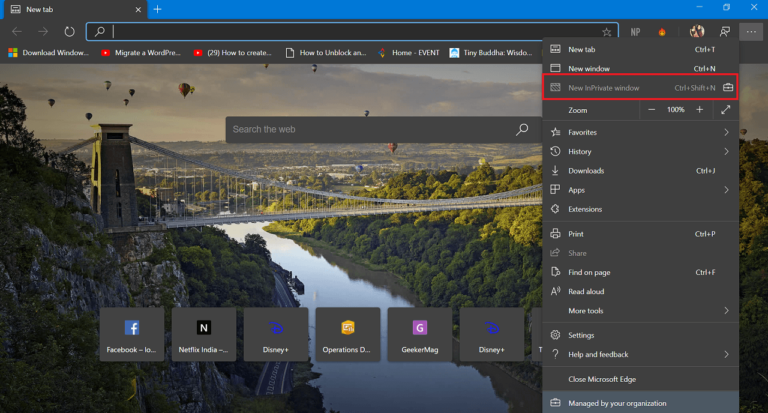Select New window menu entry
This screenshot has width=768, height=413.
(640, 69)
